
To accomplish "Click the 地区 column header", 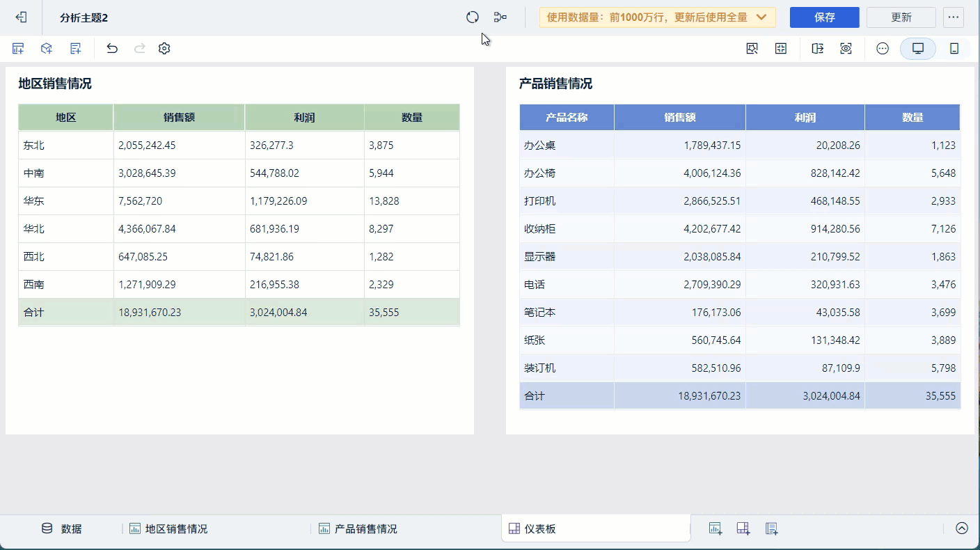I will 66,118.
